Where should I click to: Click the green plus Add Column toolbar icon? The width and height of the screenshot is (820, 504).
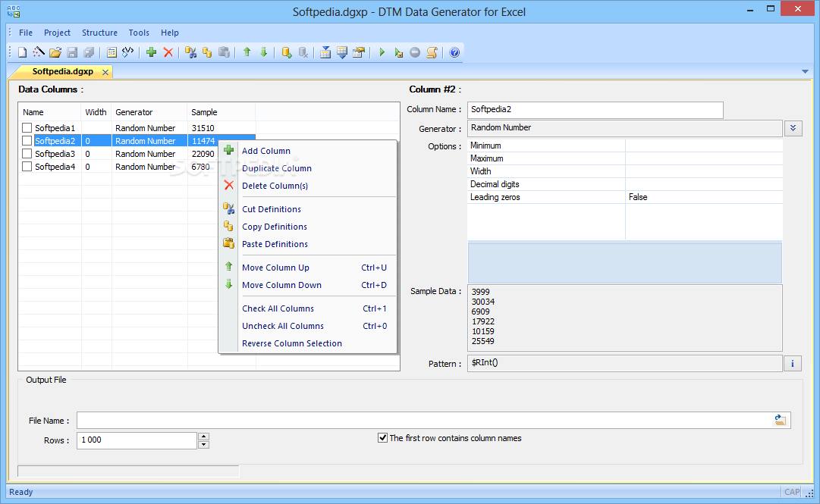(x=151, y=52)
